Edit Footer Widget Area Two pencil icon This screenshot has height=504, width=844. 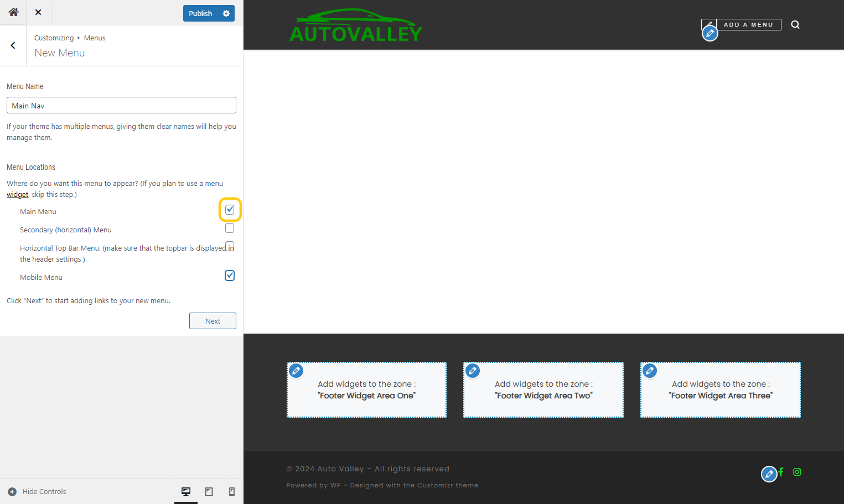pos(473,371)
